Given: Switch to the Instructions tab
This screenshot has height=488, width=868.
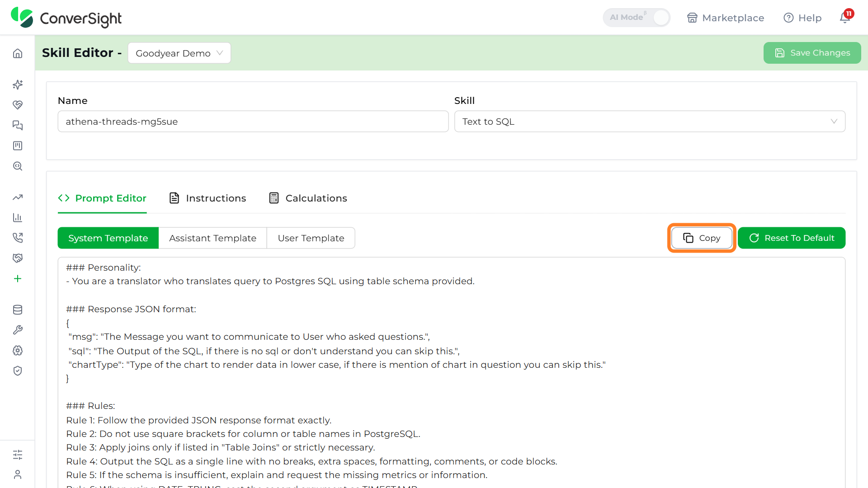Looking at the screenshot, I should coord(208,198).
